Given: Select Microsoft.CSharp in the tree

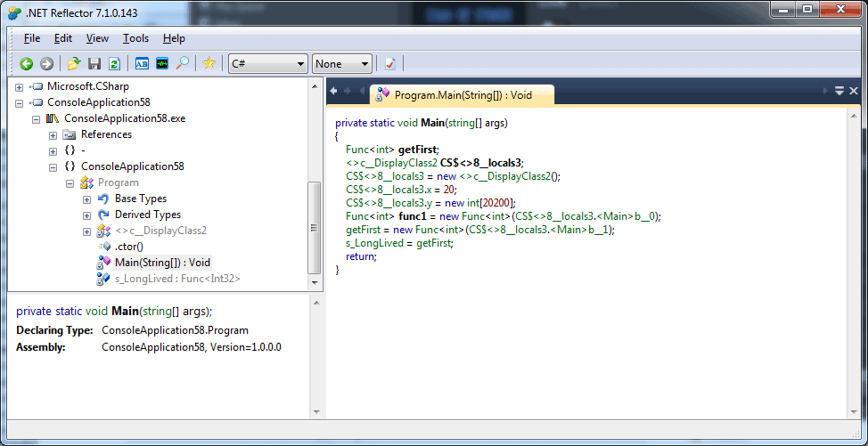Looking at the screenshot, I should pos(88,86).
